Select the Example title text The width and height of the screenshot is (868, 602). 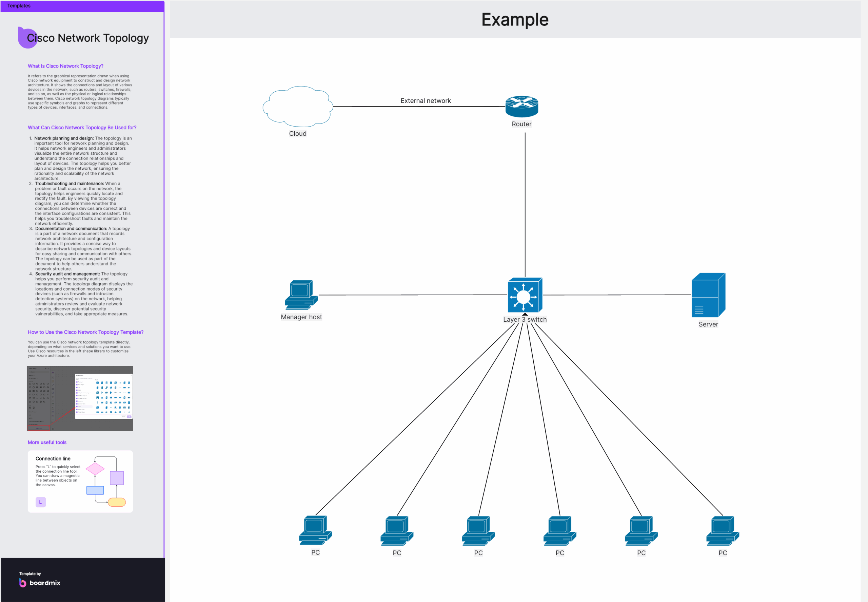[x=515, y=20]
